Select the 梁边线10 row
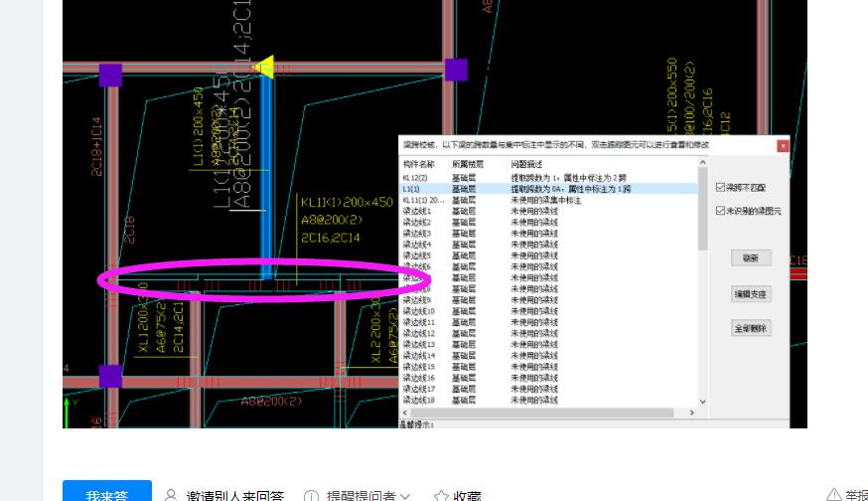Screen dimensions: 868x501 click(548, 311)
